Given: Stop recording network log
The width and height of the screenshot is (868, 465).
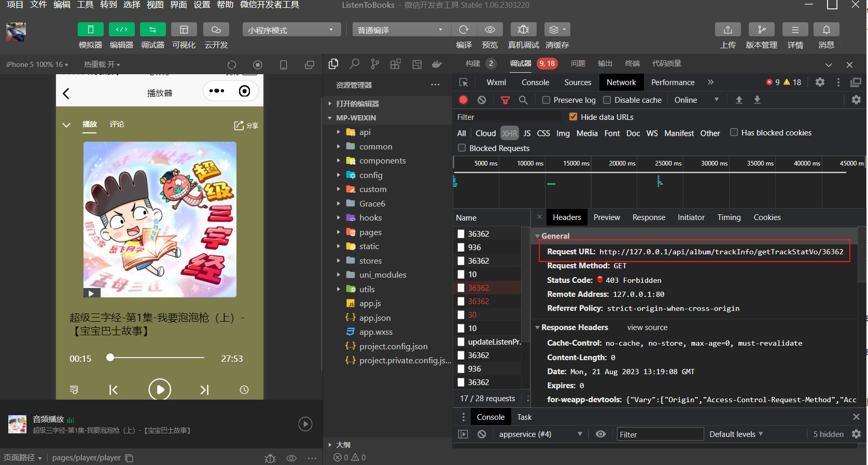Looking at the screenshot, I should [464, 100].
